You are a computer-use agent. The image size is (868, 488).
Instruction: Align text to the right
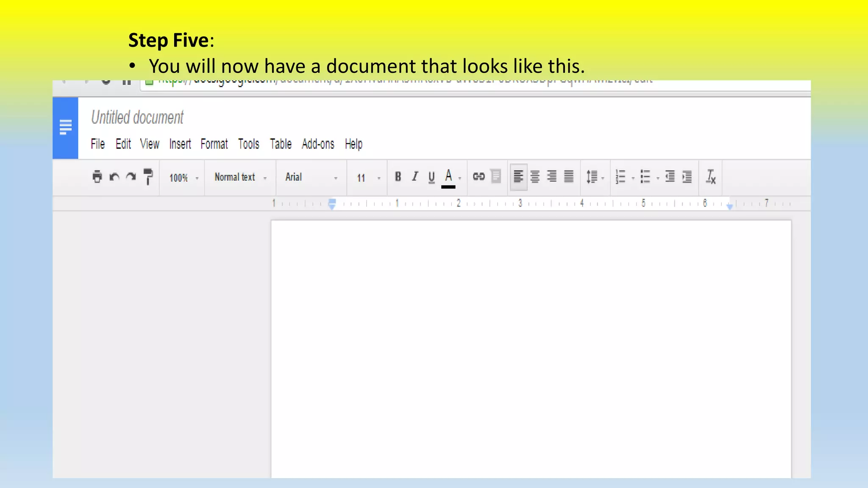[x=552, y=177]
